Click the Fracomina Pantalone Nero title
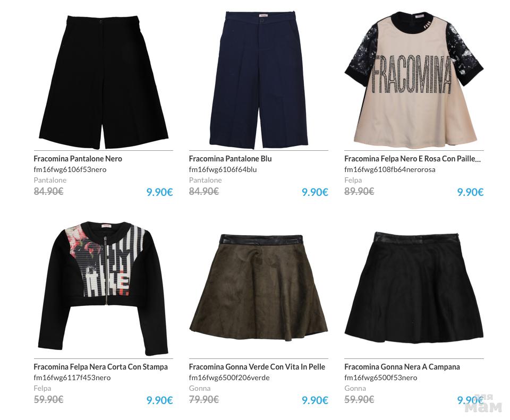Image resolution: width=510 pixels, height=420 pixels. 78,159
